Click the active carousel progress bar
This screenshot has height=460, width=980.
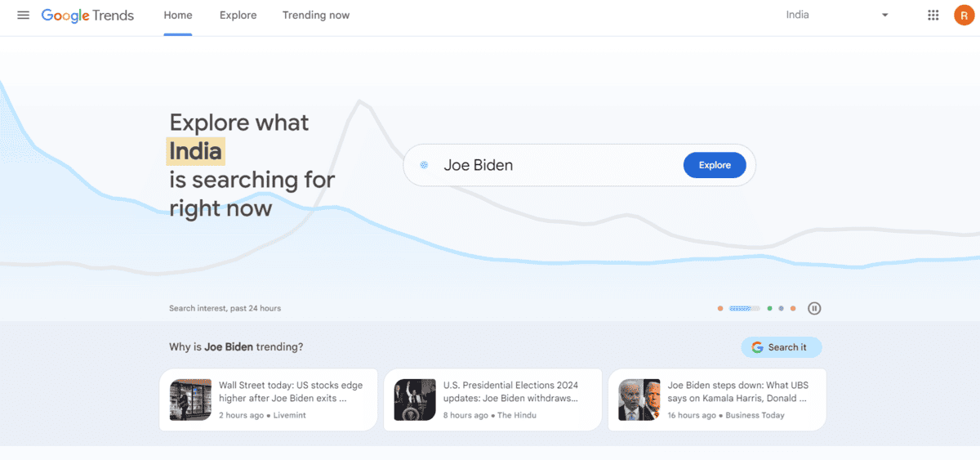click(744, 309)
